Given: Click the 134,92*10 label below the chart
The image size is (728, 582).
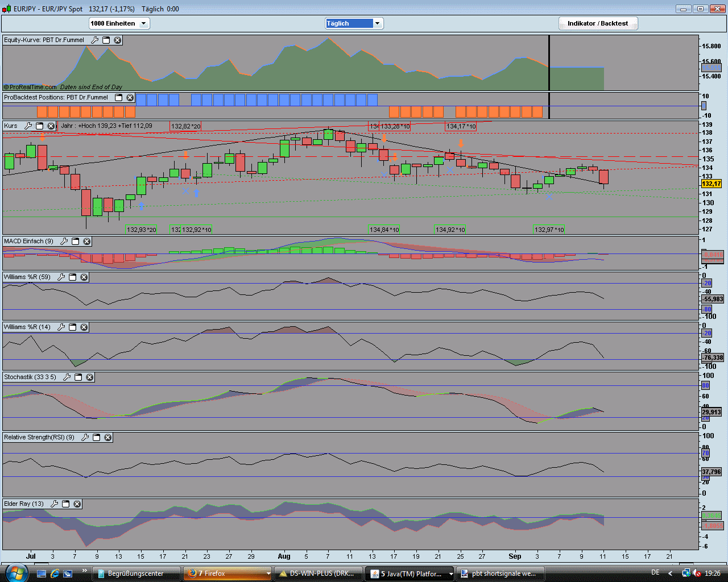Looking at the screenshot, I should click(x=450, y=230).
